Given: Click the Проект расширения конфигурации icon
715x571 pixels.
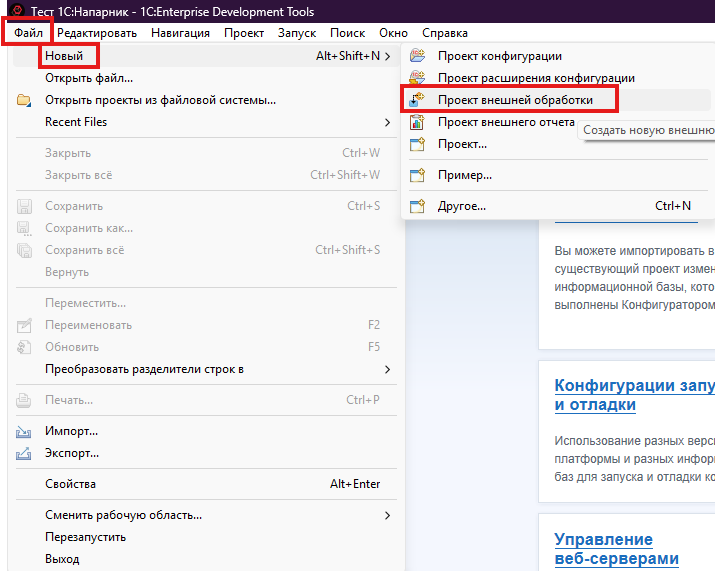Looking at the screenshot, I should pos(417,78).
